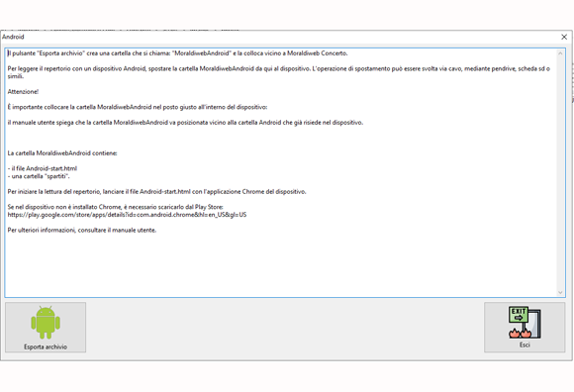Click the paragraph 'Per leggere il repertorio'
The image size is (574, 392).
tap(278, 72)
